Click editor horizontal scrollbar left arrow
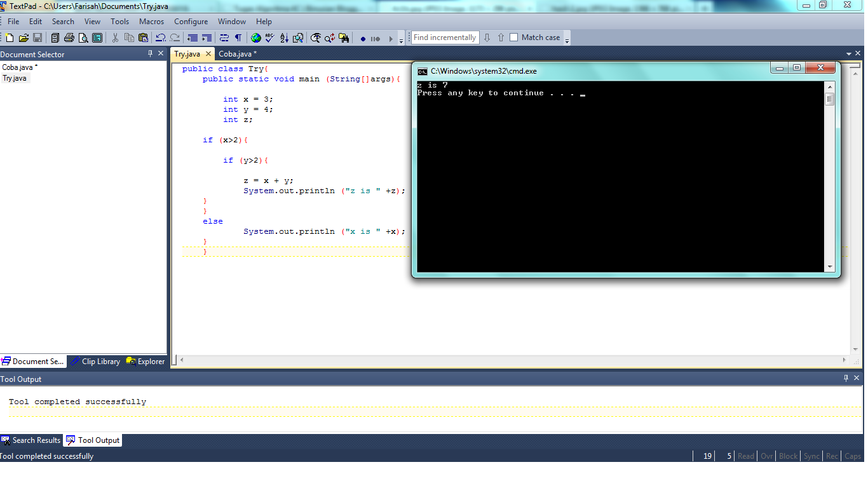 181,360
